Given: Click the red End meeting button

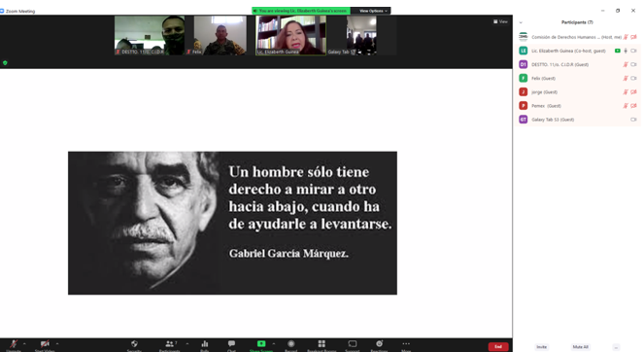Looking at the screenshot, I should click(498, 347).
